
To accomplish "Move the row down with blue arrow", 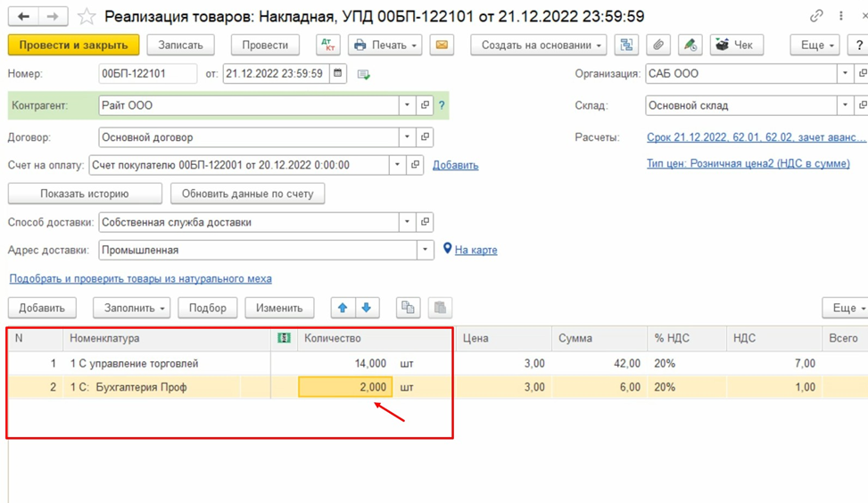I will coord(367,308).
